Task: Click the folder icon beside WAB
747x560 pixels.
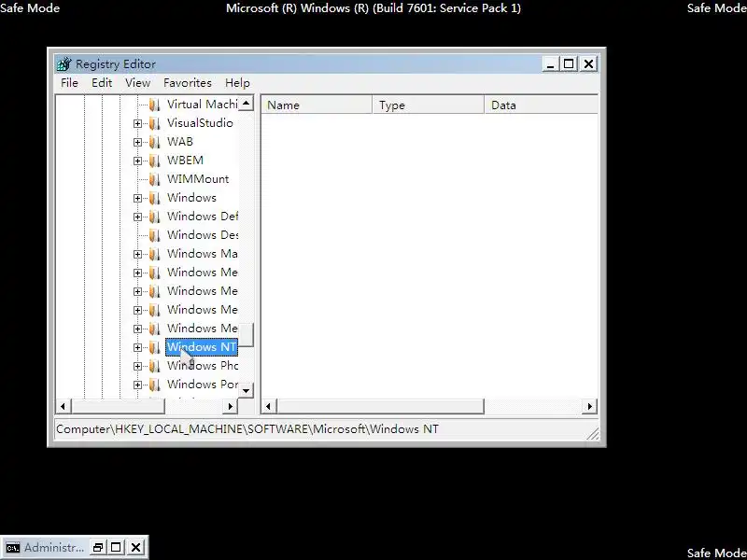Action: [x=154, y=142]
